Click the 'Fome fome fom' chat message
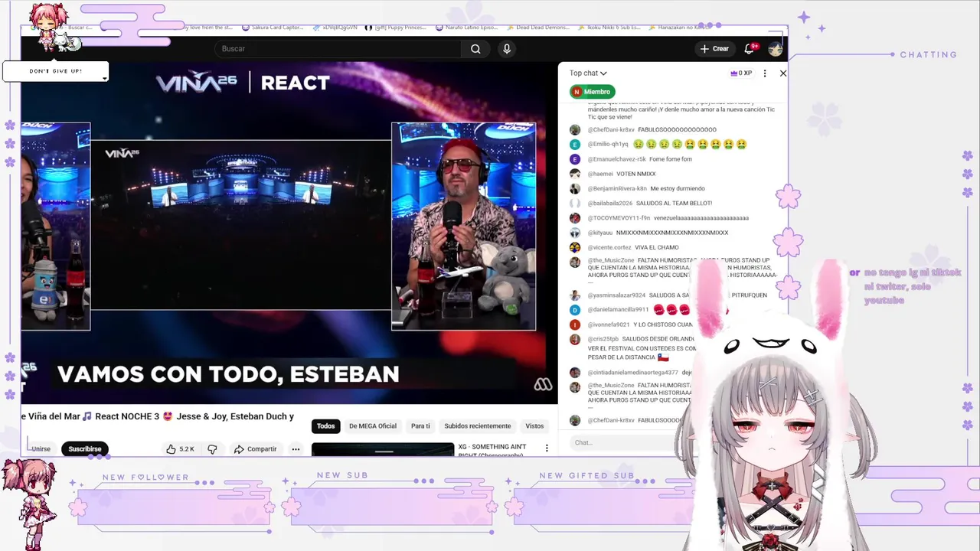This screenshot has height=551, width=980. [671, 159]
